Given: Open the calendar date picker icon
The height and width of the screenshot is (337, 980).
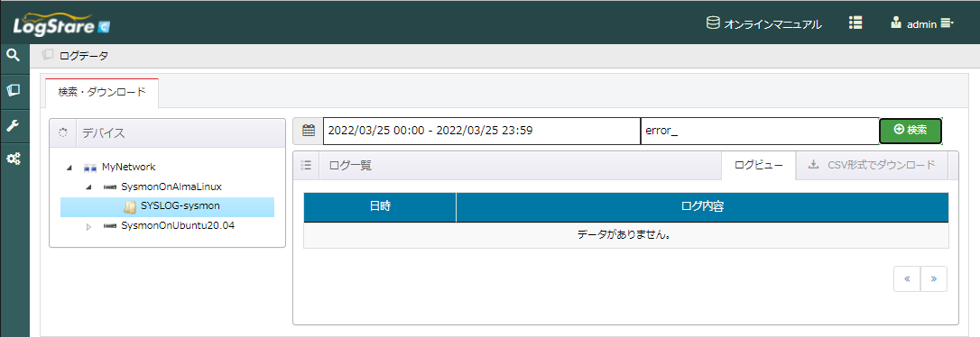Looking at the screenshot, I should coord(308,131).
